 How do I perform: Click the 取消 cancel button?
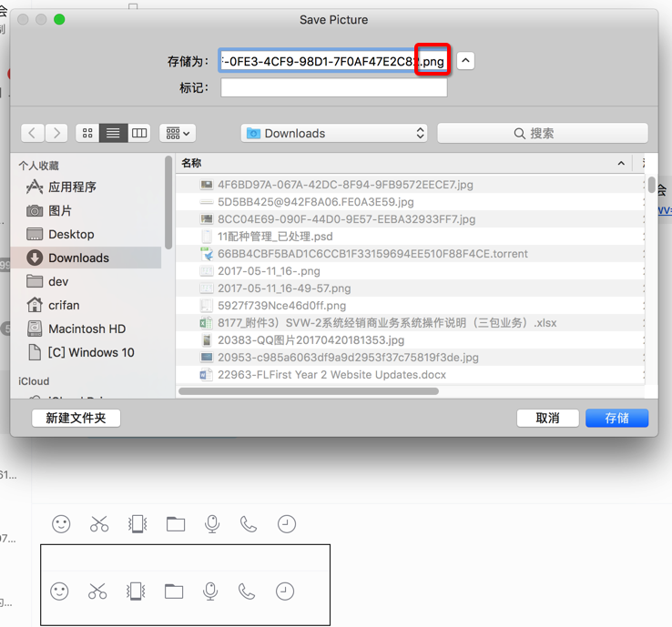(x=548, y=418)
